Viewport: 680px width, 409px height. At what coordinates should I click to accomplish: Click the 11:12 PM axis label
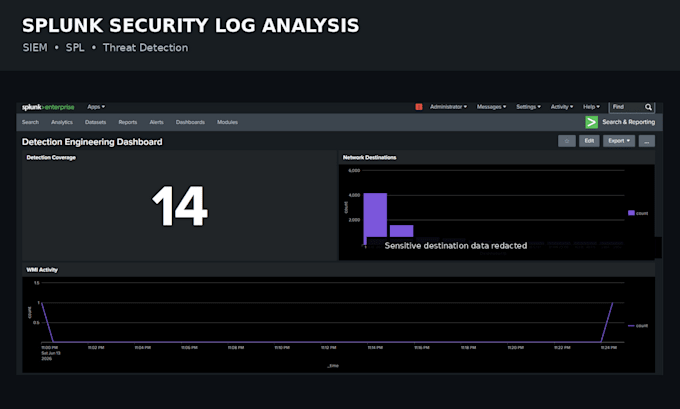point(329,347)
